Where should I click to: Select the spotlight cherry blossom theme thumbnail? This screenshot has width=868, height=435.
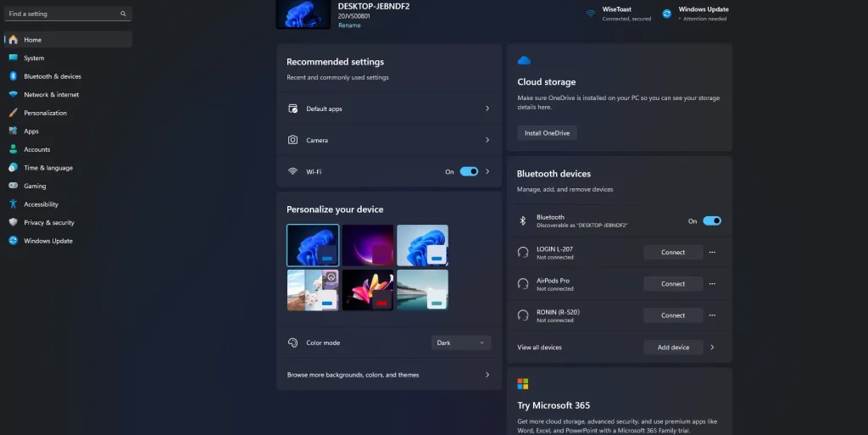tap(313, 289)
